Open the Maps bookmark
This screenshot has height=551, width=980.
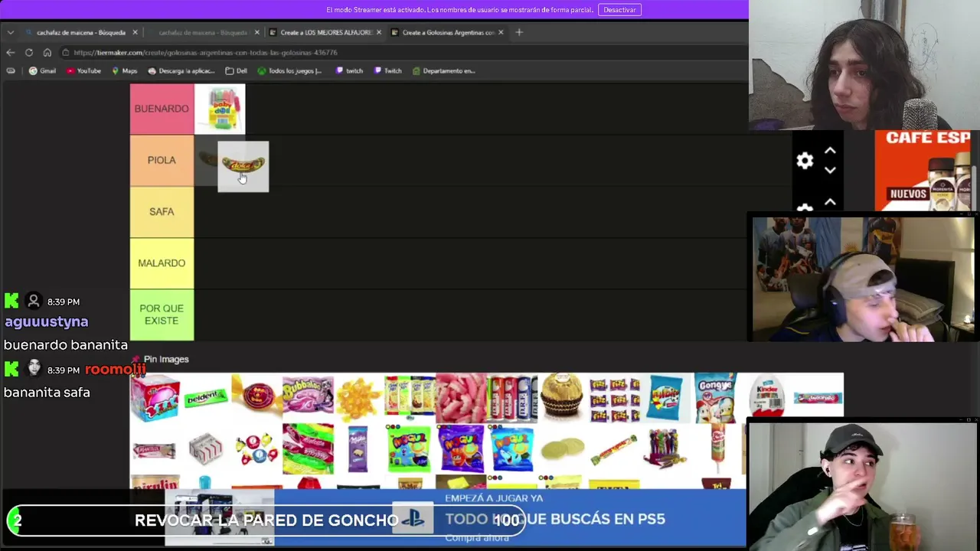[124, 70]
